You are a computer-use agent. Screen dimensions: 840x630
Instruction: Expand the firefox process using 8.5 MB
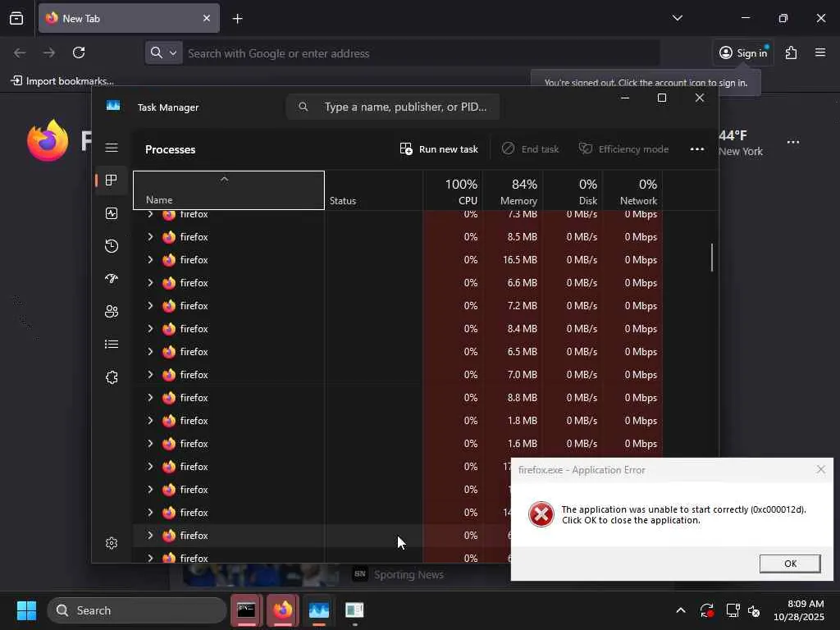tap(151, 236)
